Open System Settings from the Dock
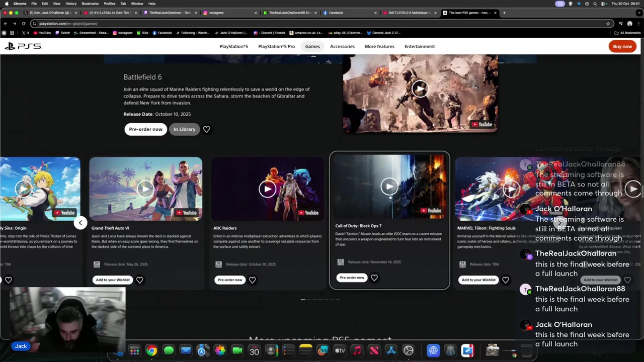 click(x=408, y=351)
